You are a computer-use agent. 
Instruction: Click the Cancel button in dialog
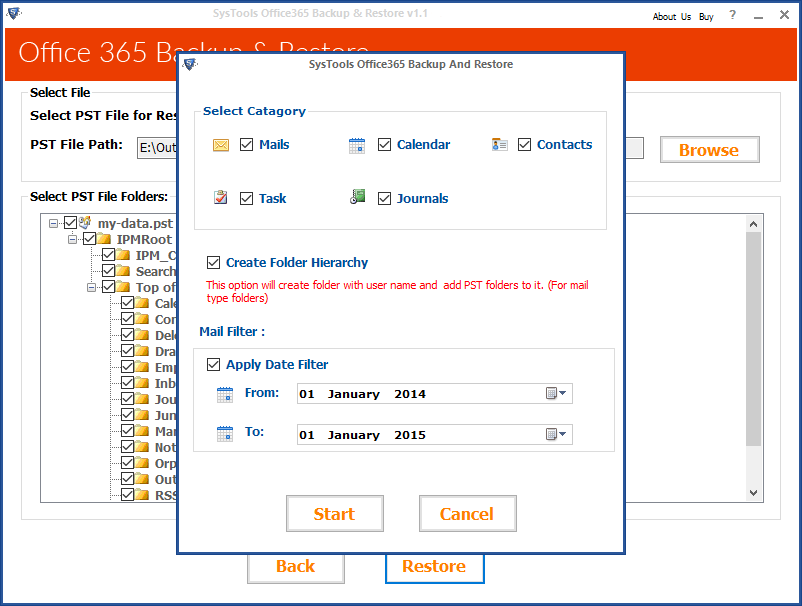coord(467,513)
